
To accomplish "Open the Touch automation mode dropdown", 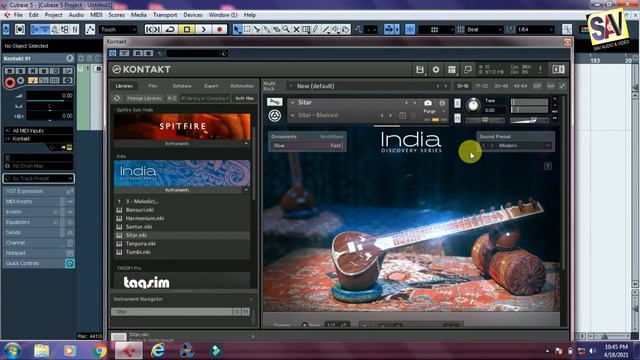I will click(118, 29).
